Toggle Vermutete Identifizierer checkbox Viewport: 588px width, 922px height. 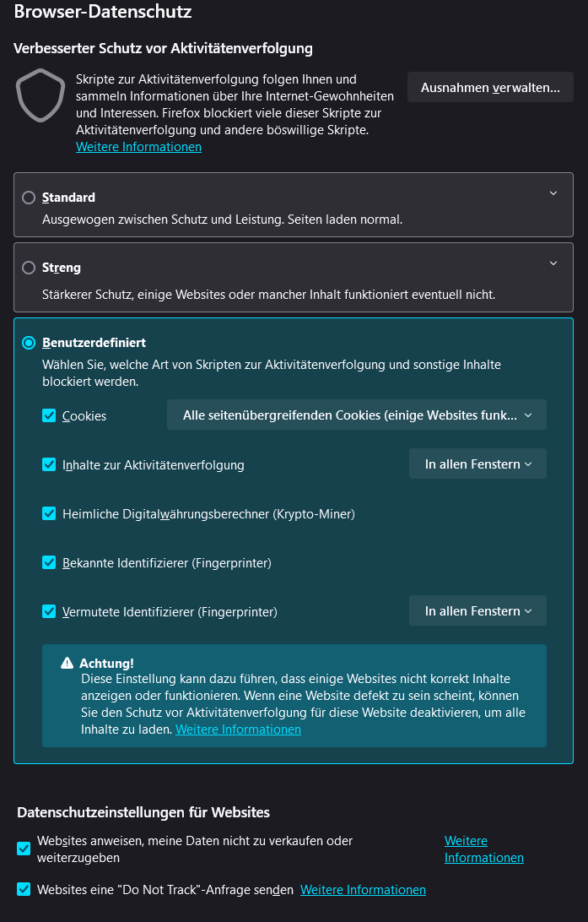(x=49, y=611)
